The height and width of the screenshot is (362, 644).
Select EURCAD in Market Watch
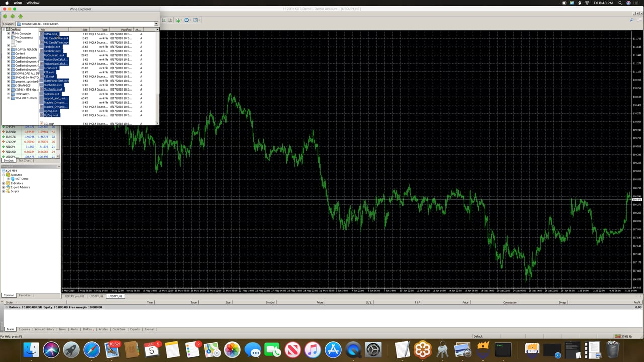11,137
